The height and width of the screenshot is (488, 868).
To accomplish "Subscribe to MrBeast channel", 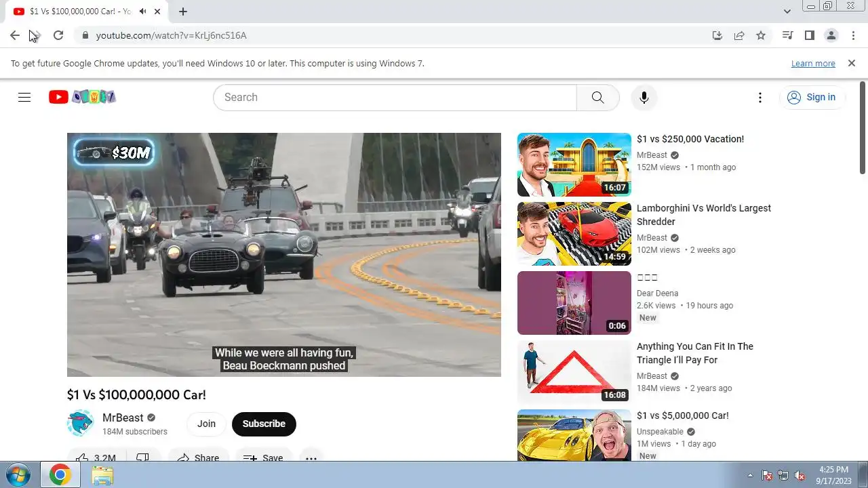I will (x=264, y=424).
